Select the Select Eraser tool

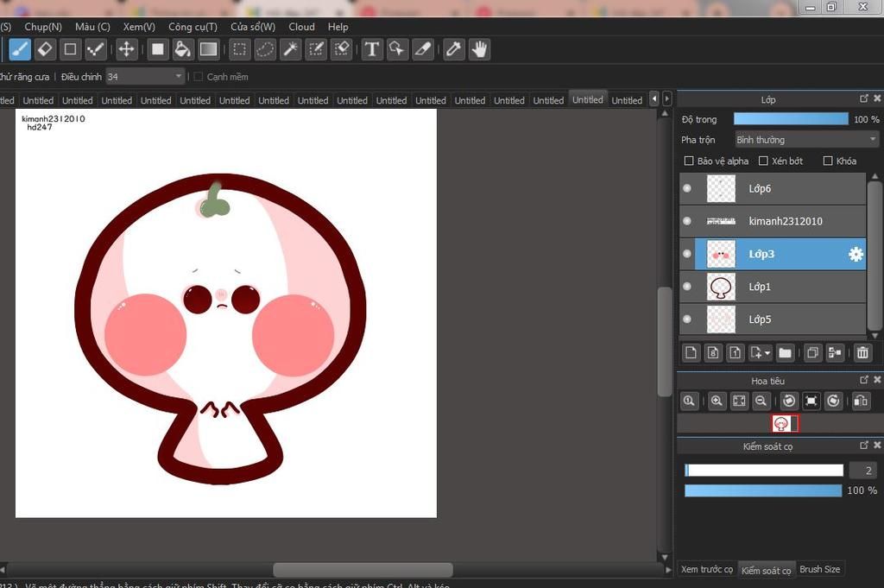point(341,49)
